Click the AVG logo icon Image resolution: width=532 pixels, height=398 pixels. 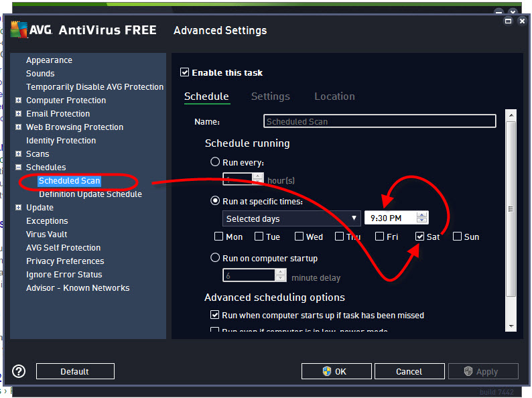[19, 30]
